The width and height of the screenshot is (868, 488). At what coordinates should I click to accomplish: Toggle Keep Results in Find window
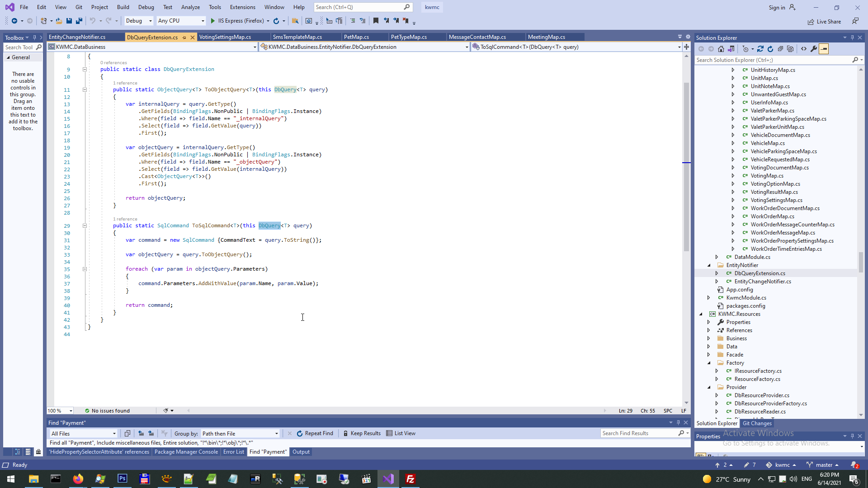pyautogui.click(x=362, y=433)
